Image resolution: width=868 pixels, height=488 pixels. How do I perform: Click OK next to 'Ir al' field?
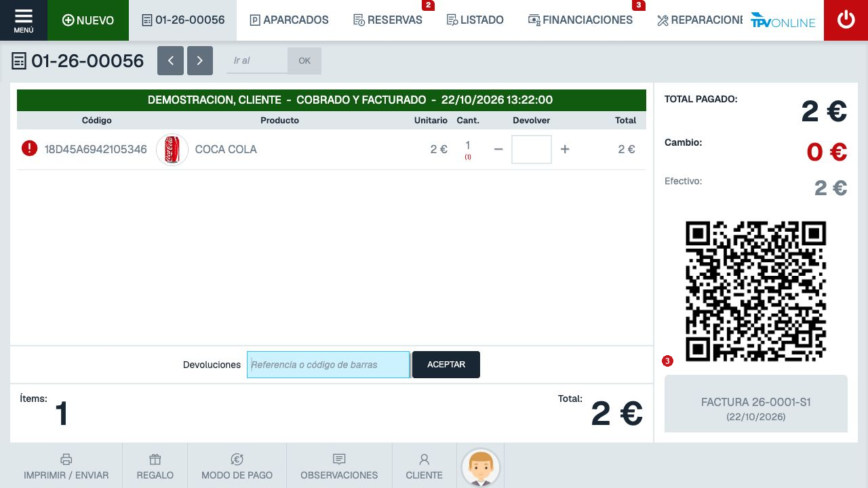(x=304, y=61)
